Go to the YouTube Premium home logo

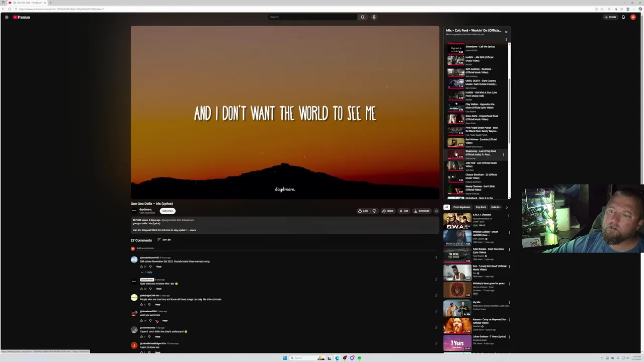pyautogui.click(x=21, y=17)
